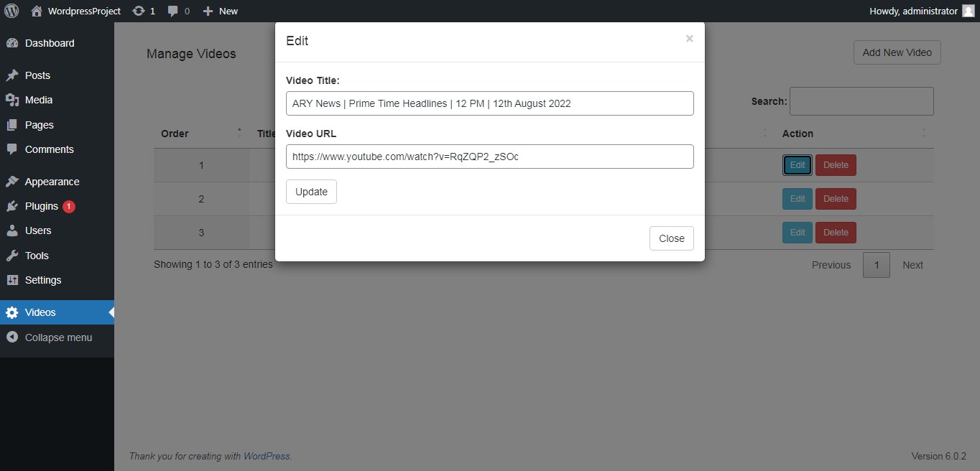Click the Media icon in sidebar
This screenshot has width=980, height=471.
[12, 100]
